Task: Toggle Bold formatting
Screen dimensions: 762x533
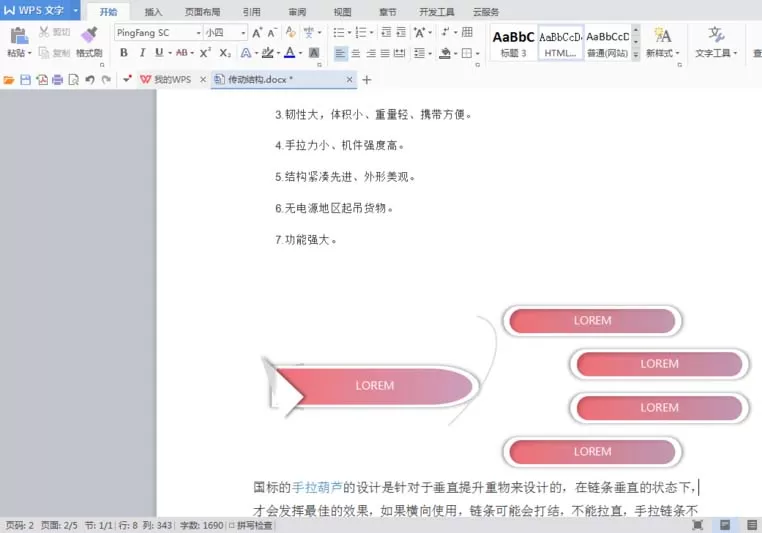Action: [124, 52]
